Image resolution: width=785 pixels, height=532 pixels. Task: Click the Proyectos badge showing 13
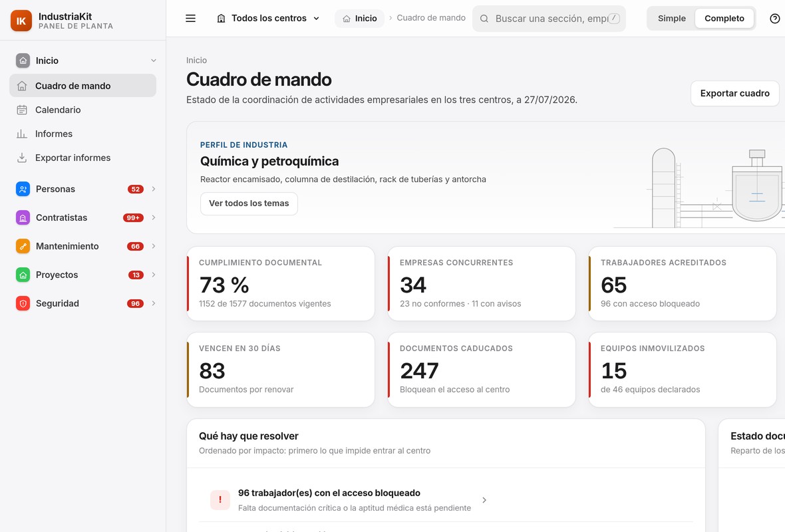(136, 275)
